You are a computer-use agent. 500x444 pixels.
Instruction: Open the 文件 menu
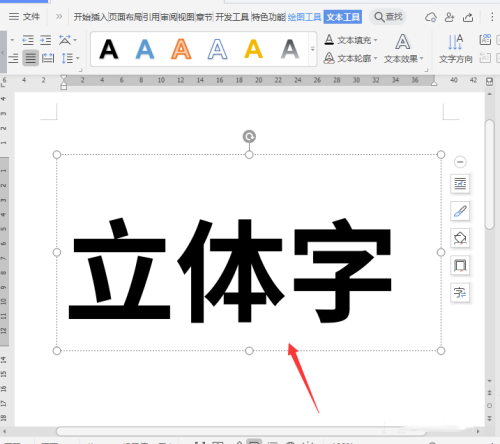coord(24,17)
